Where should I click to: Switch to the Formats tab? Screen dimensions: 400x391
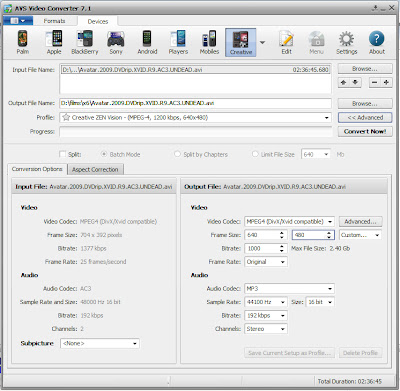pos(54,21)
